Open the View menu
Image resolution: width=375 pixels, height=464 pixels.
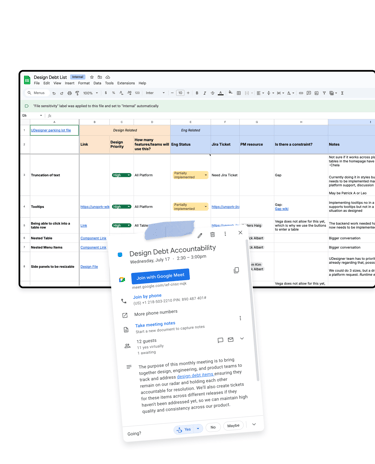click(x=57, y=83)
